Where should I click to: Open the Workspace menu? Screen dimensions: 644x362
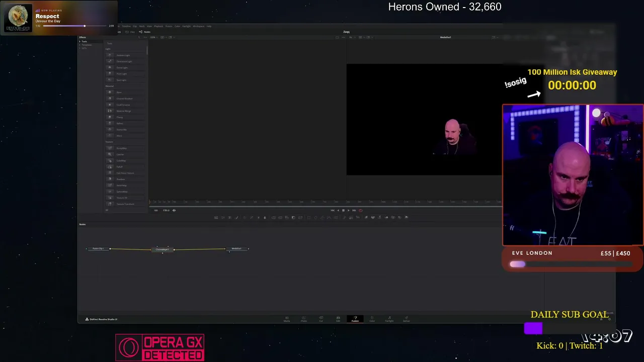tap(199, 26)
